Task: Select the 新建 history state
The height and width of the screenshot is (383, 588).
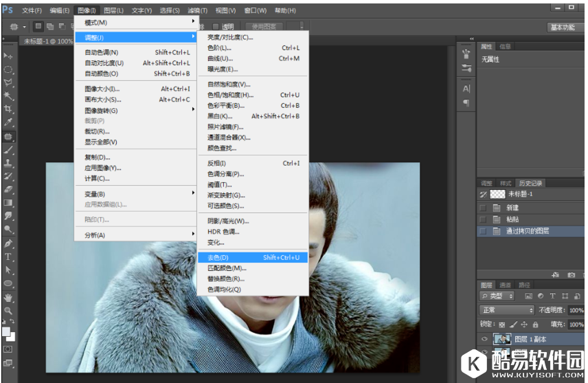Action: tap(512, 208)
